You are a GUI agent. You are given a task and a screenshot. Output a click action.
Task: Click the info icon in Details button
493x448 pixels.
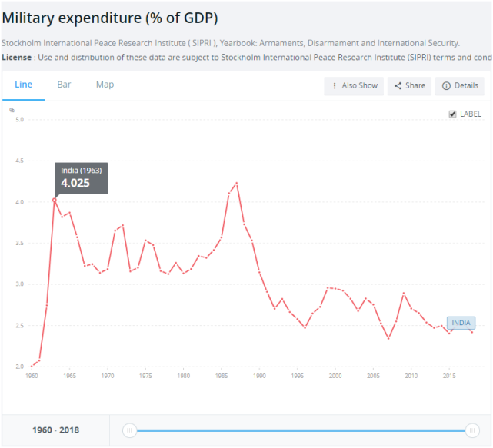pyautogui.click(x=446, y=86)
